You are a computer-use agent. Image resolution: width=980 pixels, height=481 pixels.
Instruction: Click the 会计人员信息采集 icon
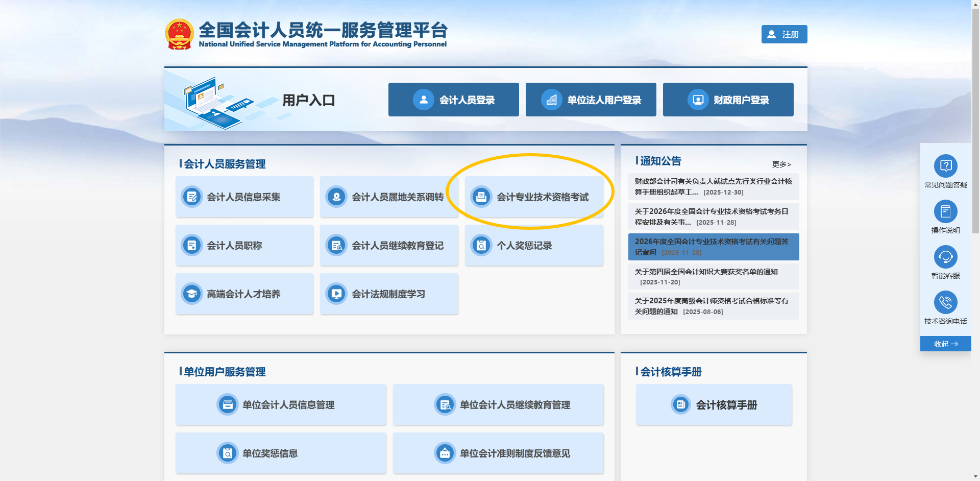tap(192, 197)
